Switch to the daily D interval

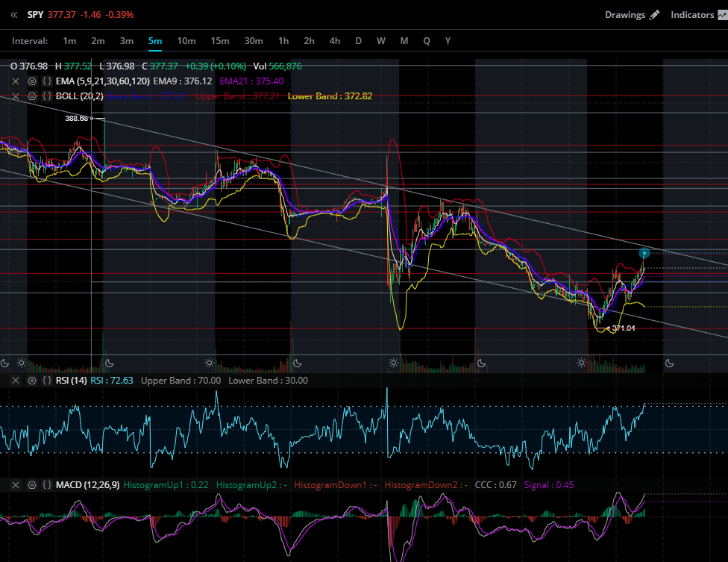click(x=359, y=41)
